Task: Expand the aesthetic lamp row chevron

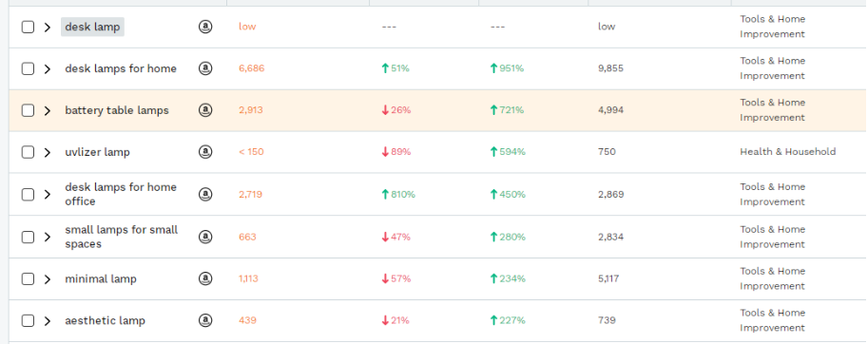Action: pos(48,321)
